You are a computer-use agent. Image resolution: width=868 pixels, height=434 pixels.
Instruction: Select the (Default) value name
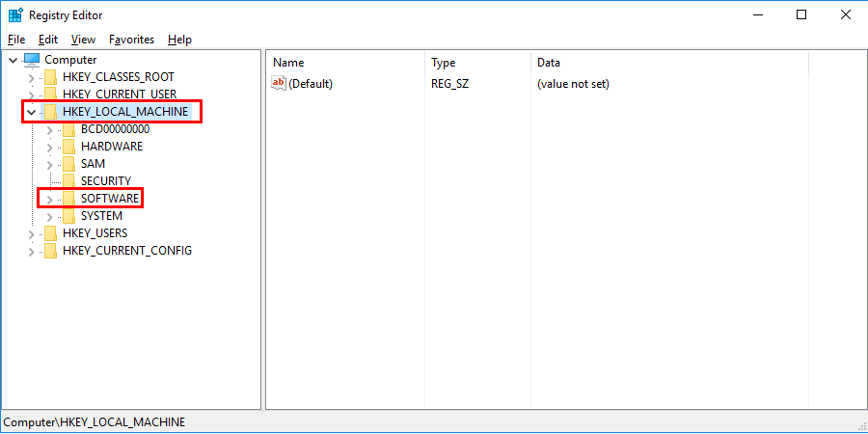(x=311, y=84)
